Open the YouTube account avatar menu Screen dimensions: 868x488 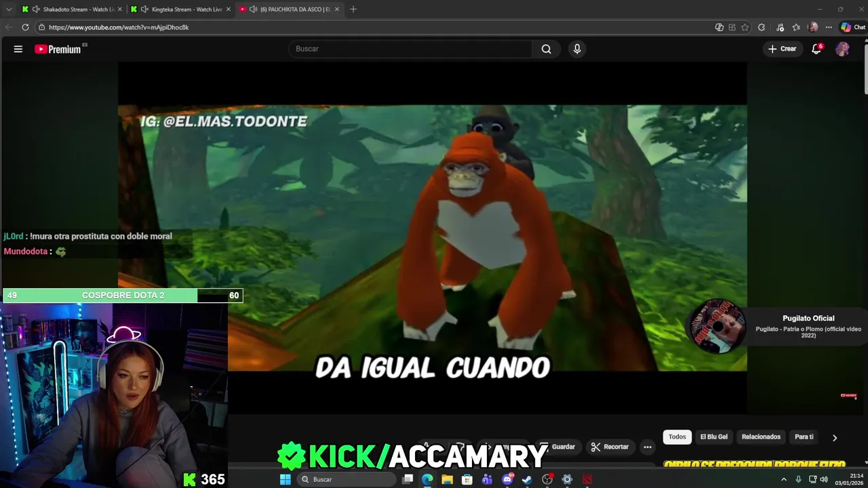(x=842, y=49)
